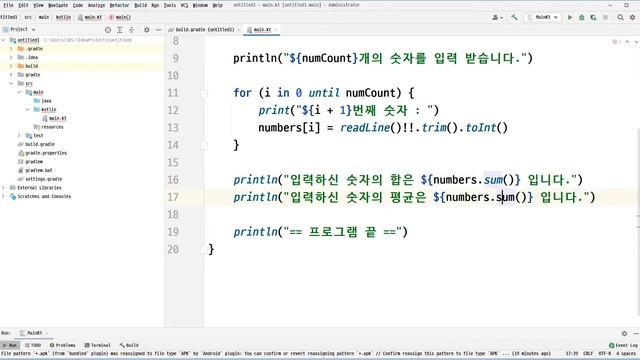Viewport: 640px width, 360px height.
Task: Run with coverage icon in toolbar
Action: [593, 17]
